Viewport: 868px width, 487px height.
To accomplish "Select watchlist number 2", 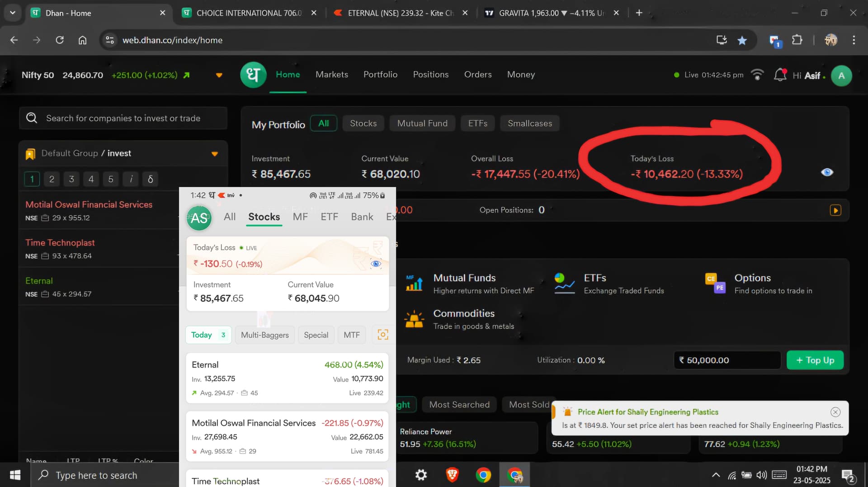I will point(52,179).
